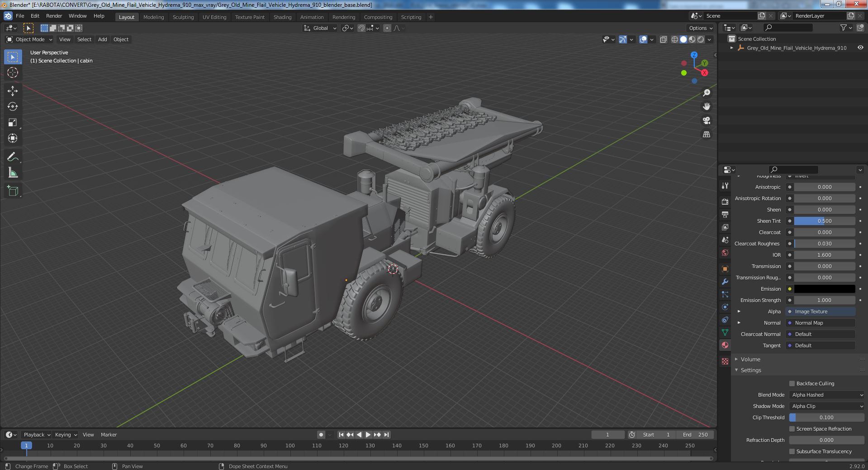Open the File menu
Image resolution: width=868 pixels, height=470 pixels.
pyautogui.click(x=20, y=16)
